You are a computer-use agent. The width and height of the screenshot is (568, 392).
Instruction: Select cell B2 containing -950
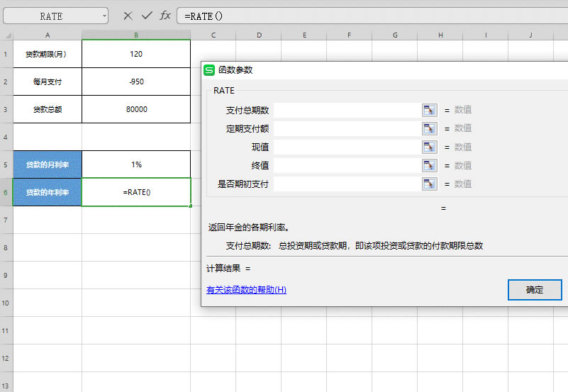(x=136, y=82)
